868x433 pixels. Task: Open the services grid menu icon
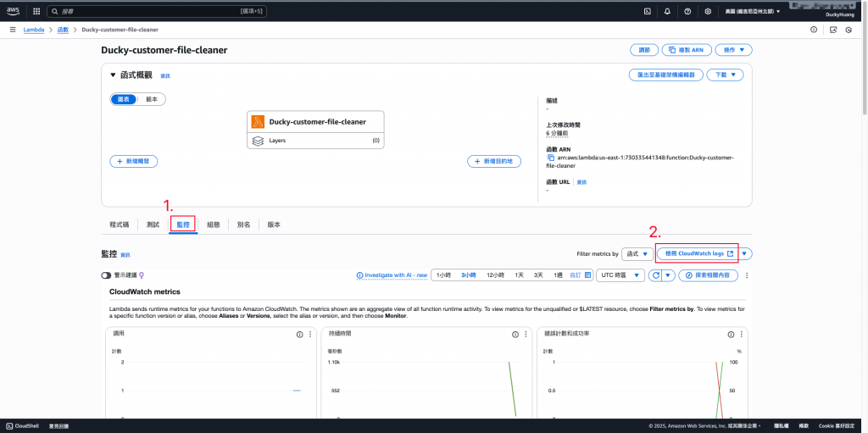click(36, 11)
